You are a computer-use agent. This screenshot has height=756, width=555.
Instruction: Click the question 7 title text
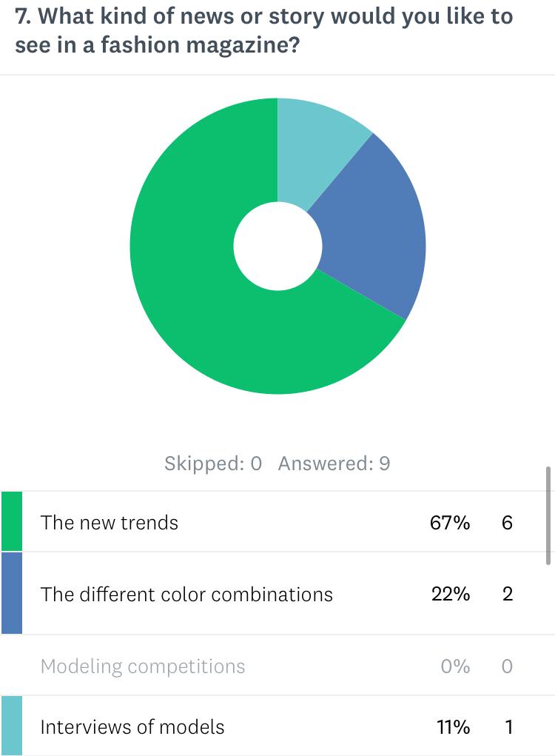tap(263, 31)
